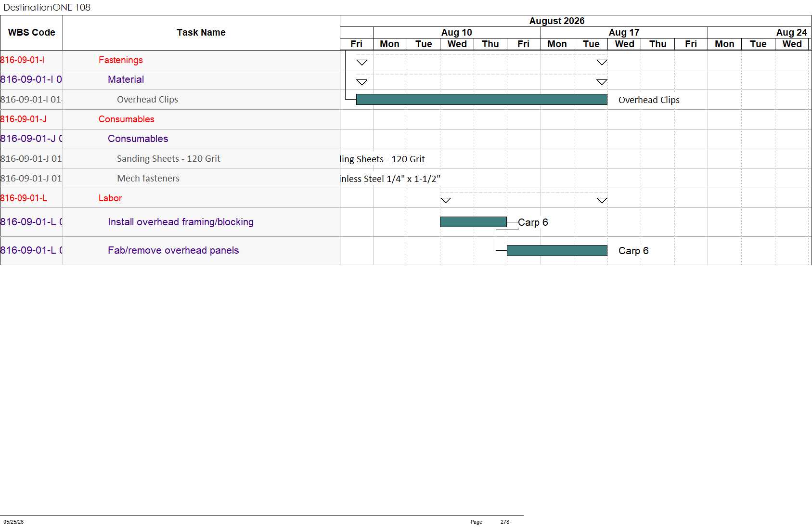
Task: Click the Aug 10 week header
Action: click(457, 32)
